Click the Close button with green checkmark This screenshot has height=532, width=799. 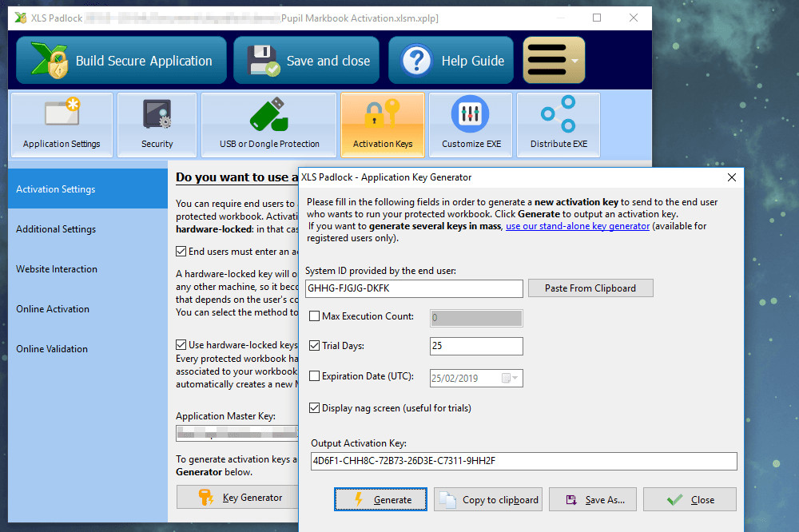[690, 499]
